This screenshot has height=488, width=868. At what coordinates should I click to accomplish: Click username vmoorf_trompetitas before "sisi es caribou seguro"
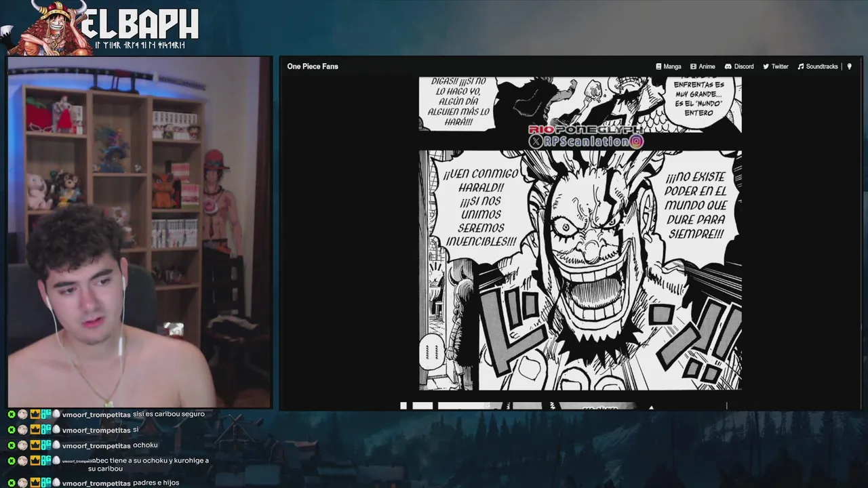coord(96,415)
